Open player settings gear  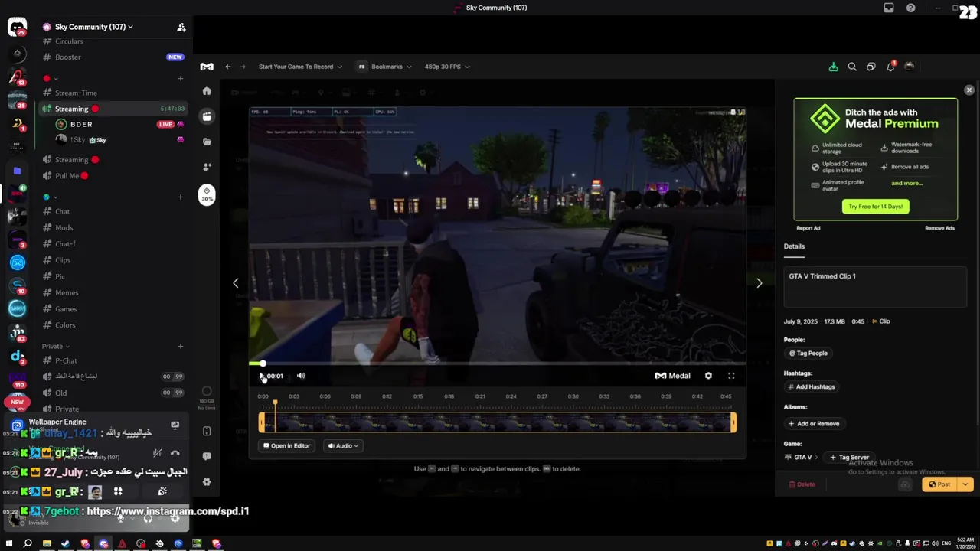[708, 376]
